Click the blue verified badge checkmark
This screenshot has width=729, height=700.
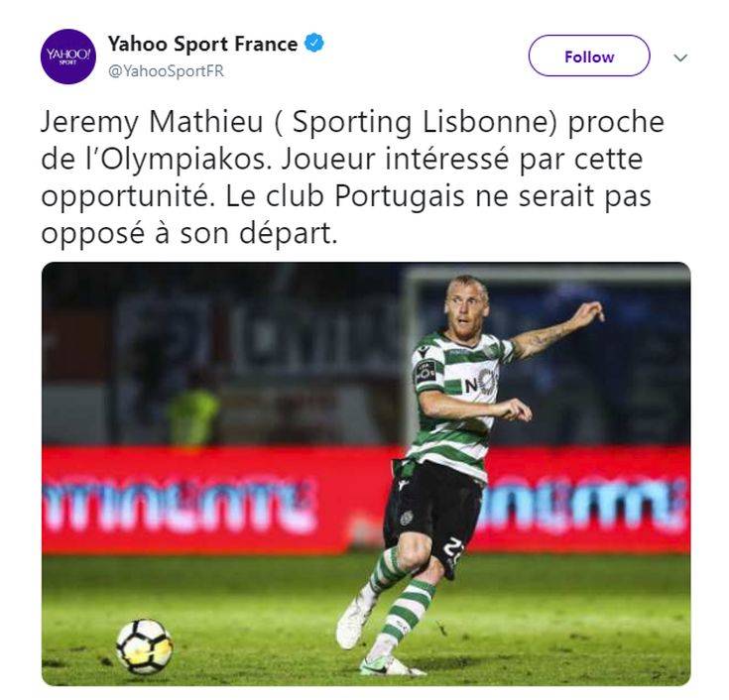coord(314,44)
